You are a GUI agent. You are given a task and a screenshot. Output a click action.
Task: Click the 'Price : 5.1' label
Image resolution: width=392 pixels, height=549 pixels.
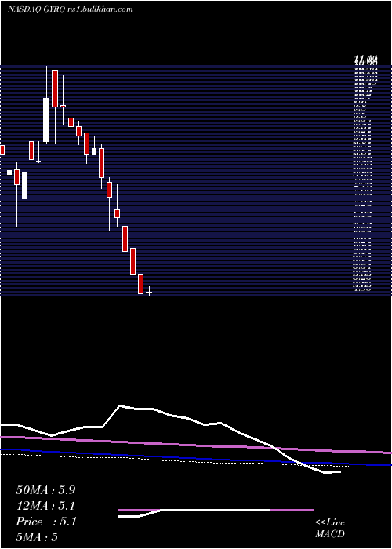(x=46, y=522)
